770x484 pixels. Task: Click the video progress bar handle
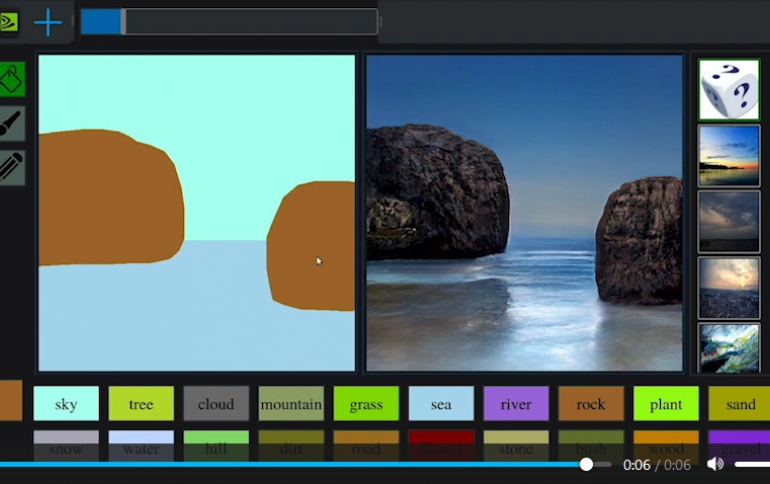click(x=586, y=464)
